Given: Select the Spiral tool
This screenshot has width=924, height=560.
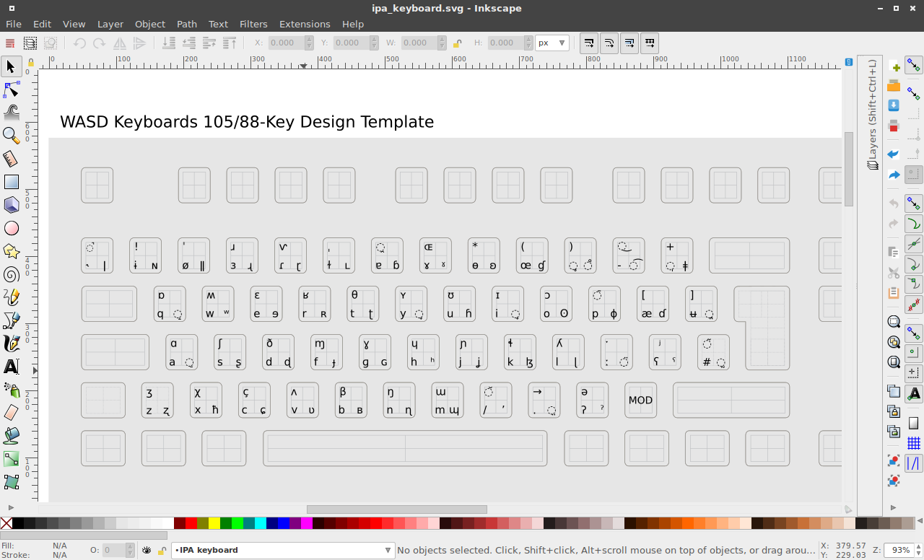Looking at the screenshot, I should (11, 274).
